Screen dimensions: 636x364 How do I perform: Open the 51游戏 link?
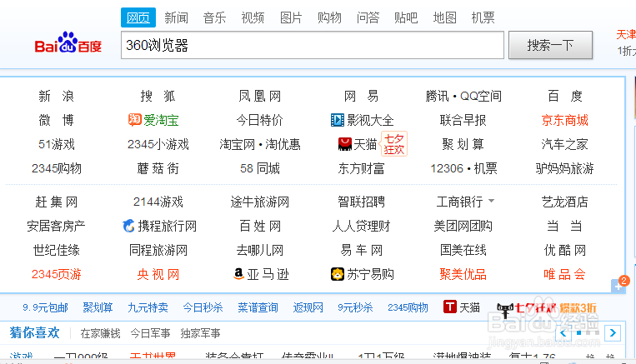coord(57,144)
